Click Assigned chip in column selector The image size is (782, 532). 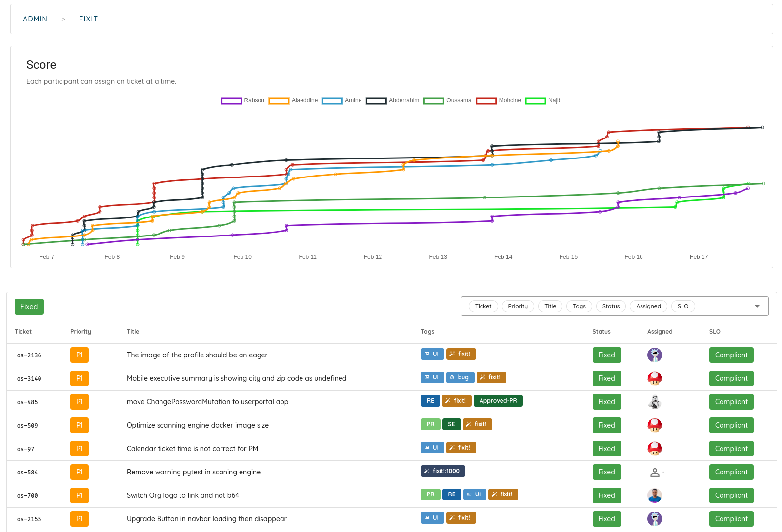[x=648, y=306]
